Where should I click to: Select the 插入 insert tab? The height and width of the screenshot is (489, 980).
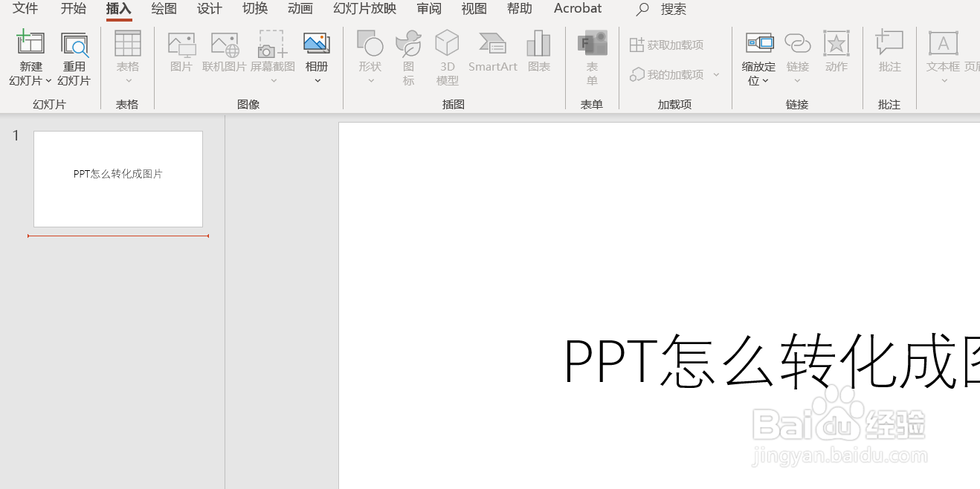(x=118, y=9)
